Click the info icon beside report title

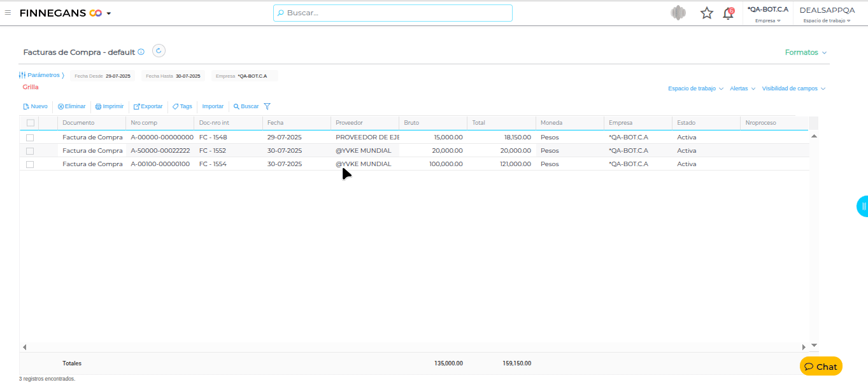pos(141,52)
